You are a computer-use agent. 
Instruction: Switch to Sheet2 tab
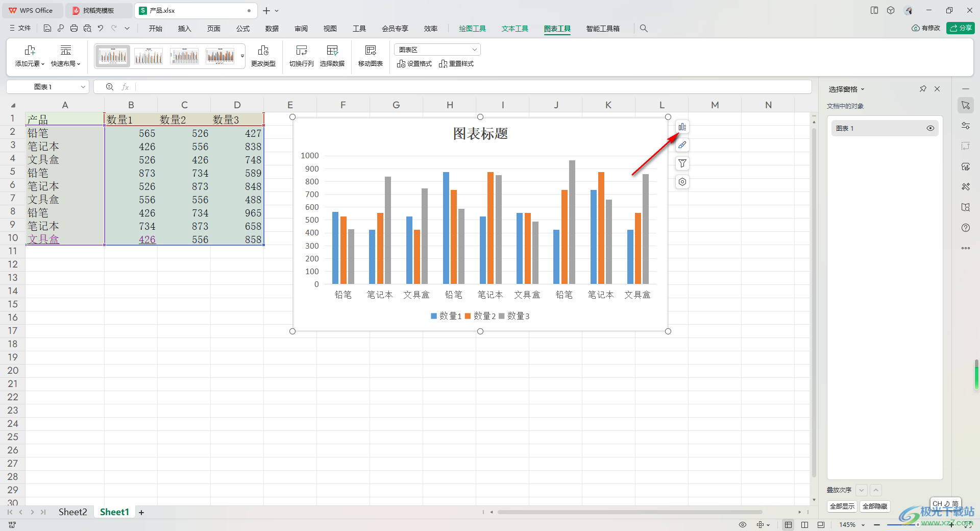point(72,512)
